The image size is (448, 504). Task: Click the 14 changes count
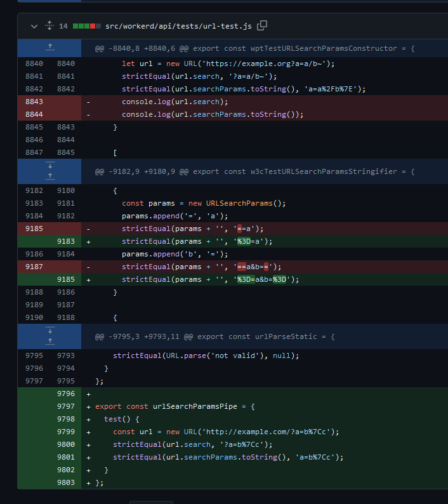pos(63,26)
